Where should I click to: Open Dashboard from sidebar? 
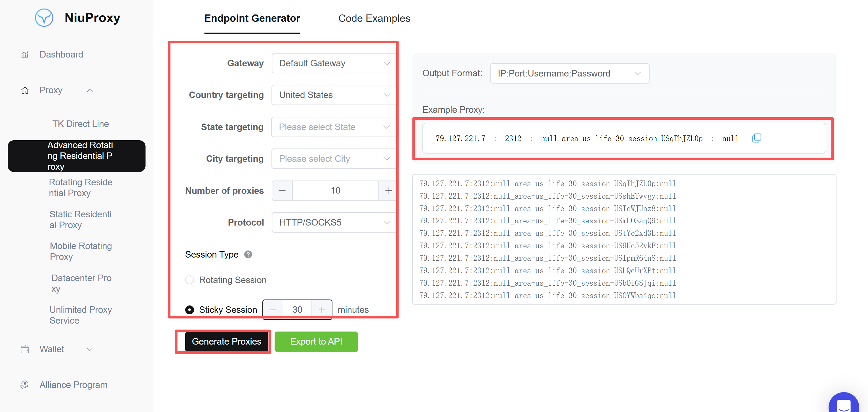[61, 54]
